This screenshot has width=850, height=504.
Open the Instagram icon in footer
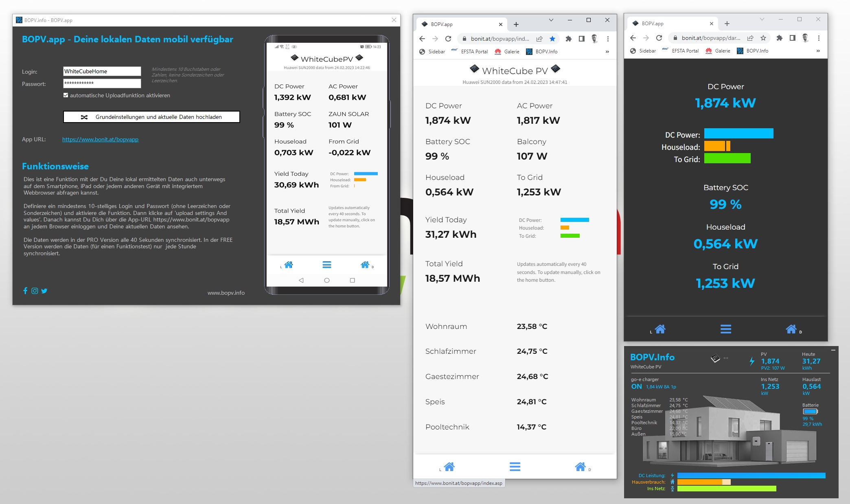[x=35, y=291]
